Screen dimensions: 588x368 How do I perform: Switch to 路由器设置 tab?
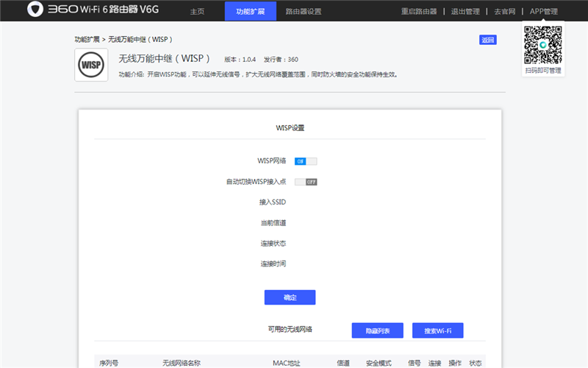(304, 11)
